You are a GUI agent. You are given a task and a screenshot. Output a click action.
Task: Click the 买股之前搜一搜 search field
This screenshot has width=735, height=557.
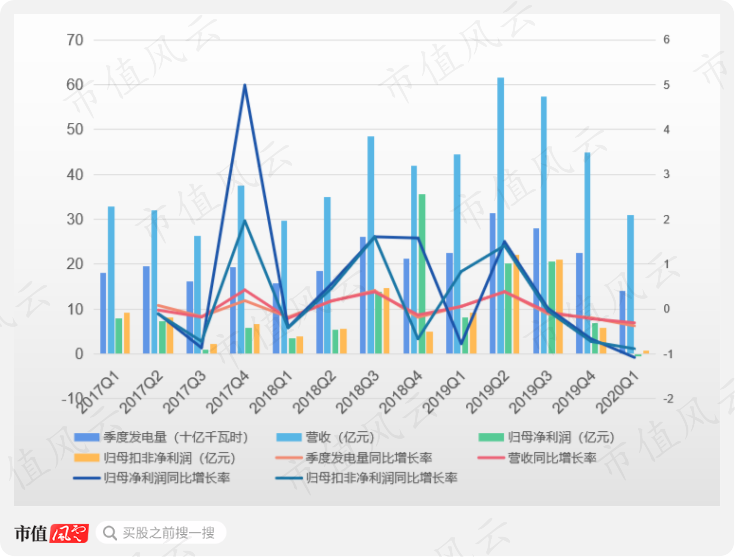[161, 533]
